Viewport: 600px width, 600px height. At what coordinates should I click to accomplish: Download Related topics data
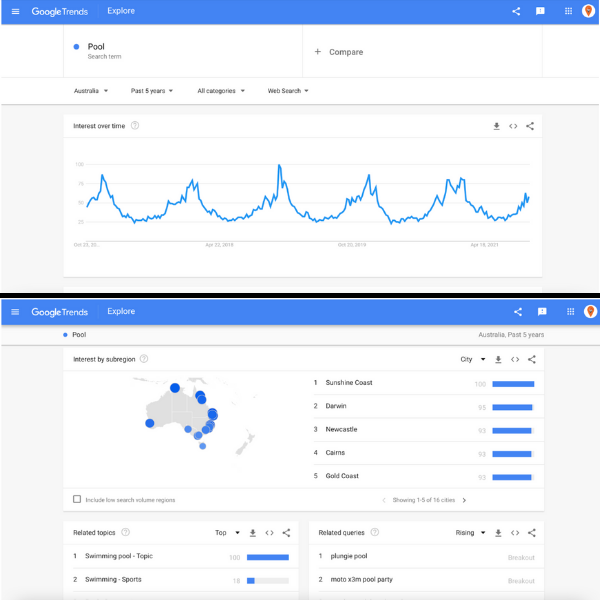point(253,533)
